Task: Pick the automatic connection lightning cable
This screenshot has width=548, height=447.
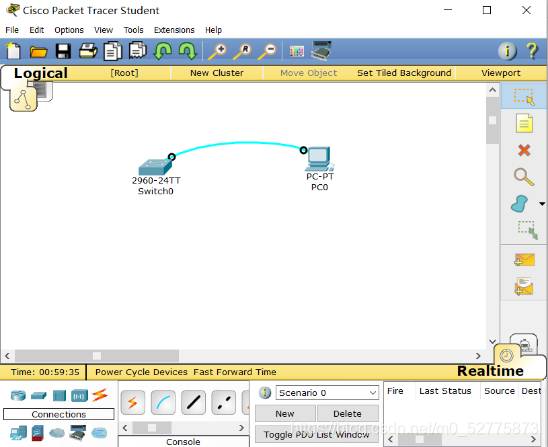Action: [x=133, y=402]
